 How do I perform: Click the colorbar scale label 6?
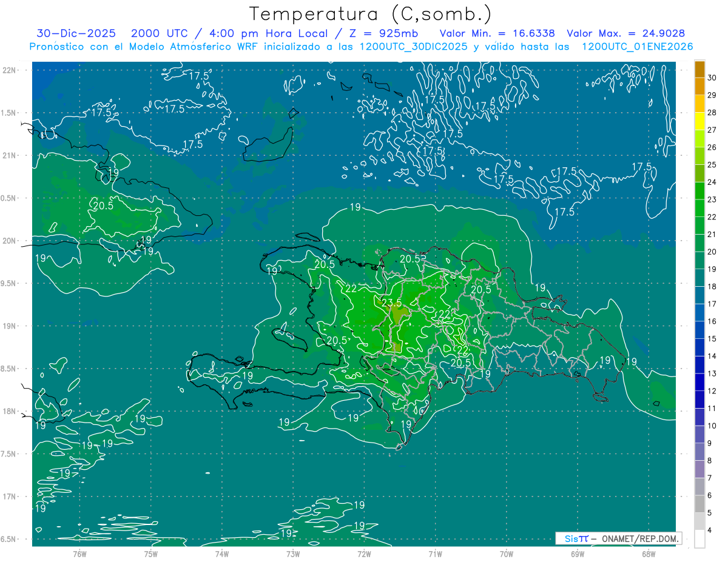pos(710,495)
